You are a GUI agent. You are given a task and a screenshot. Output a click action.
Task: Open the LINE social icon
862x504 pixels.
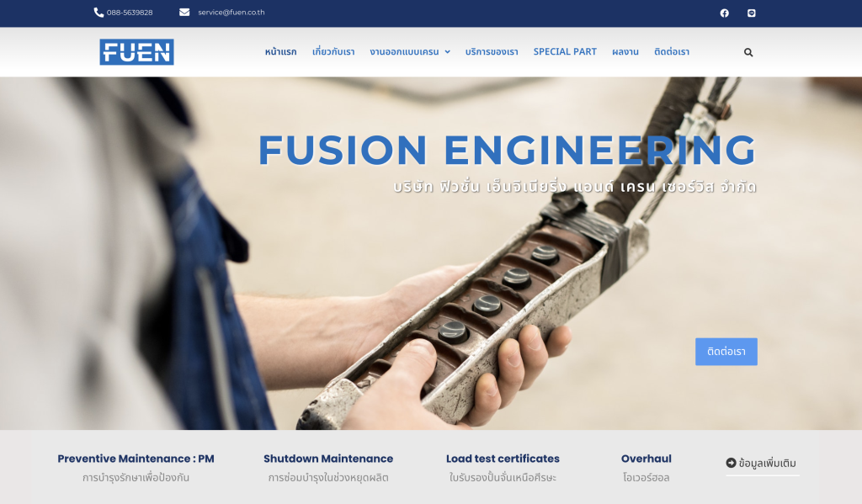coord(752,13)
